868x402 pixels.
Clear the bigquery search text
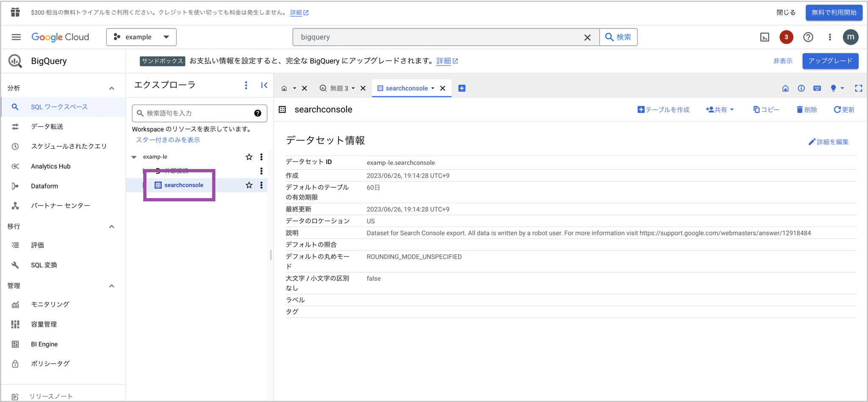[x=587, y=37]
